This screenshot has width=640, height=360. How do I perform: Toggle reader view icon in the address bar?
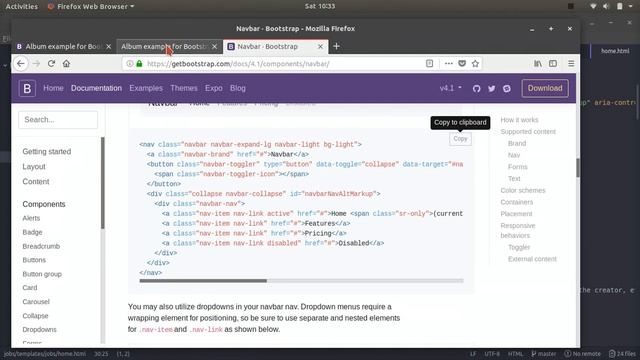pyautogui.click(x=429, y=63)
